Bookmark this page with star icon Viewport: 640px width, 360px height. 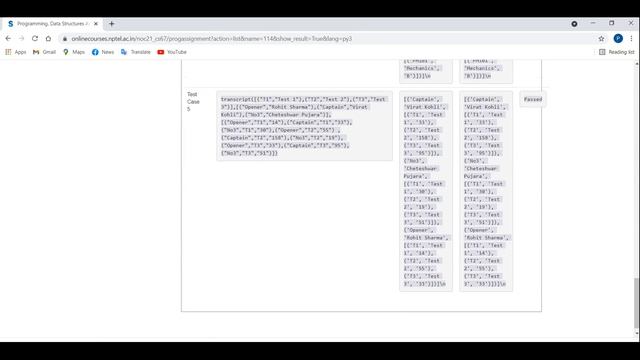click(x=601, y=39)
